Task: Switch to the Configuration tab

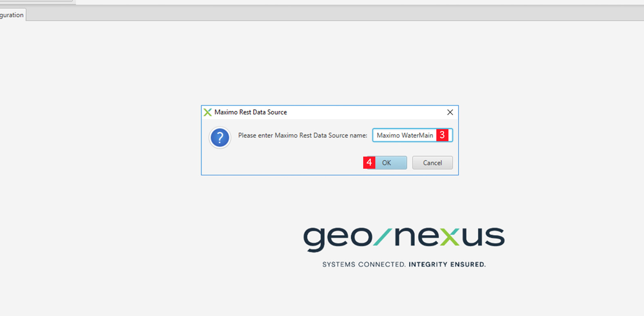Action: (x=12, y=15)
